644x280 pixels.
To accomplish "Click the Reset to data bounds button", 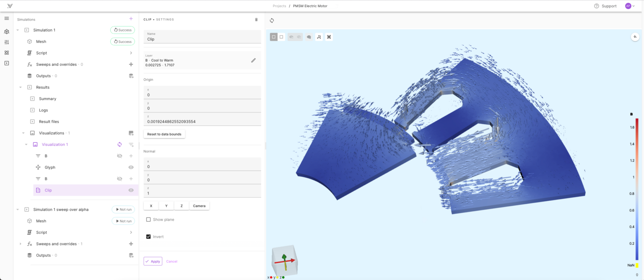I will (164, 134).
